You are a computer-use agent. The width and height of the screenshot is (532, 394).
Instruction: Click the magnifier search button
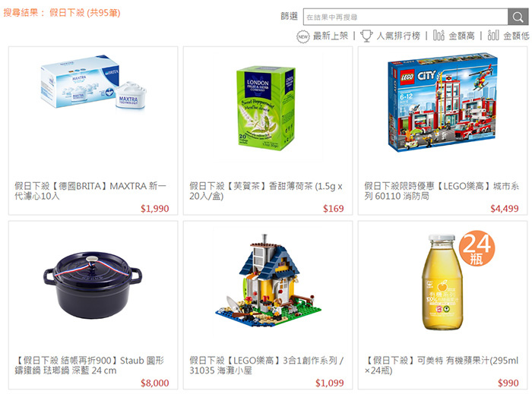518,17
